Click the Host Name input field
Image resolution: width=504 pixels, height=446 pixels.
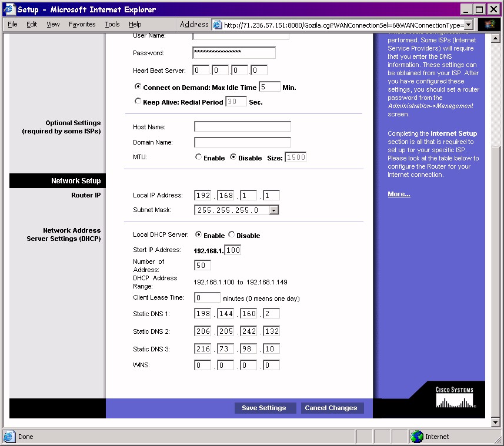pos(242,126)
